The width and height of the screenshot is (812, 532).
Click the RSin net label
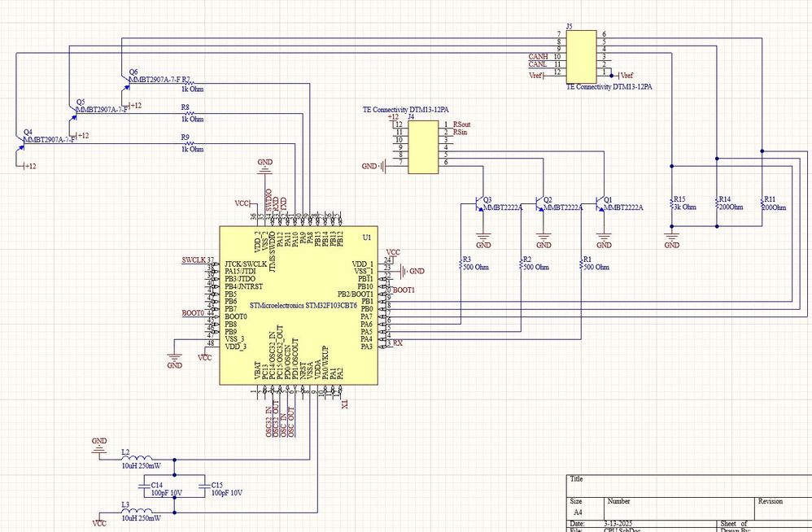coord(460,133)
